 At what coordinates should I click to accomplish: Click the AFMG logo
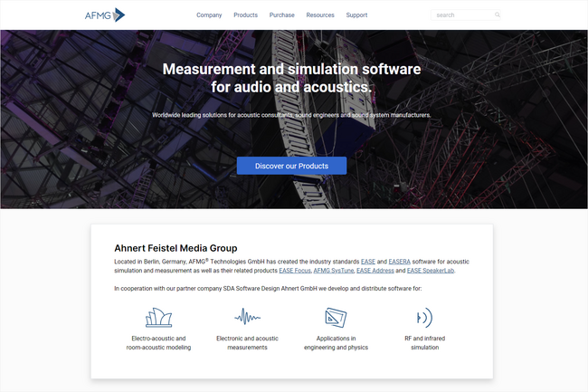[x=105, y=15]
